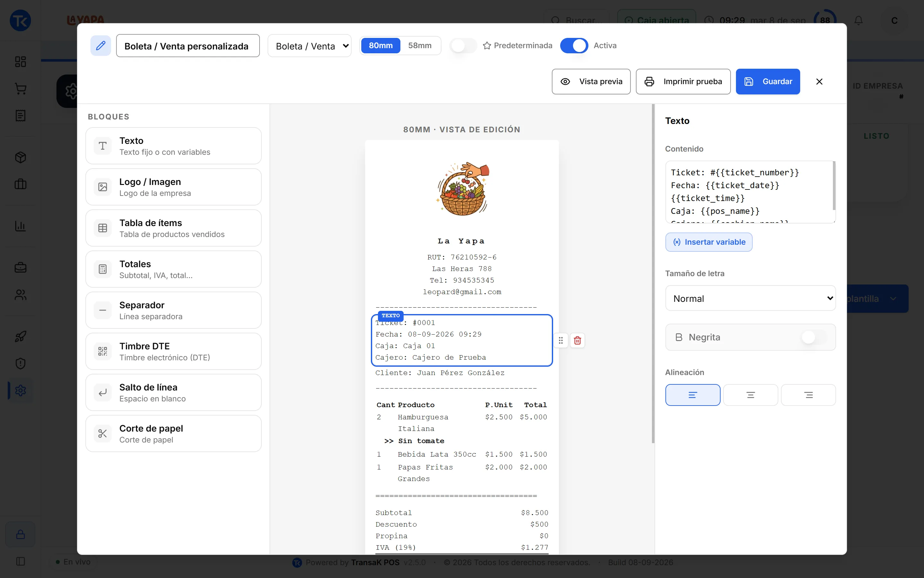Select center alignment
The image size is (924, 578).
coord(750,395)
